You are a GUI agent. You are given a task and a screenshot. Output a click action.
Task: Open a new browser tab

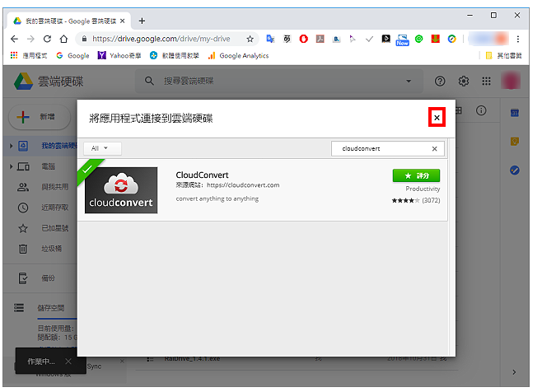(142, 21)
